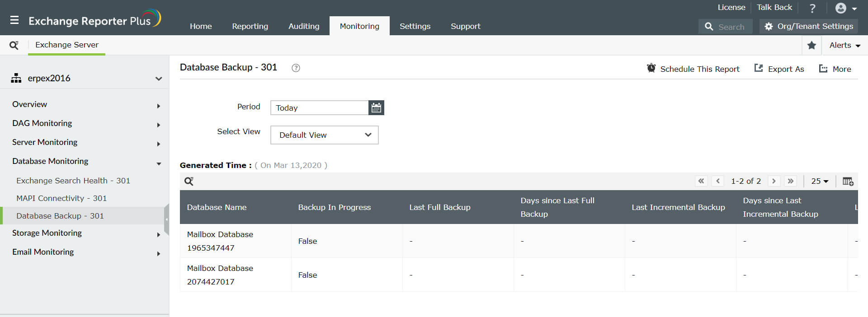
Task: Open the add/remove columns icon
Action: [x=848, y=182]
